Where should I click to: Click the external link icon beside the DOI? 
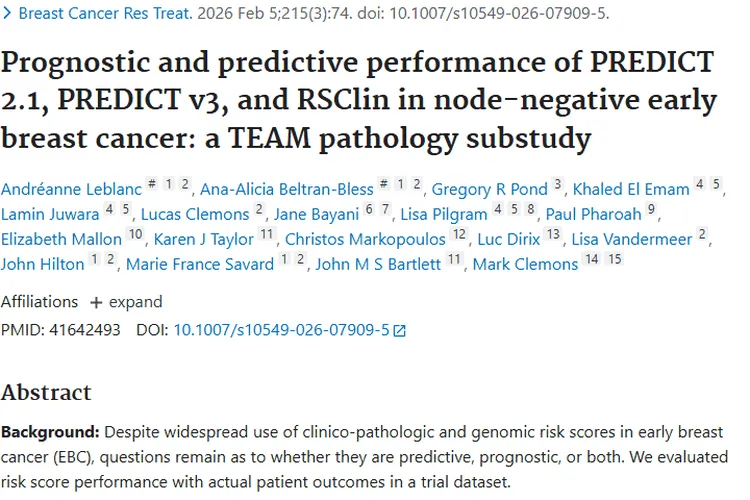[x=400, y=330]
